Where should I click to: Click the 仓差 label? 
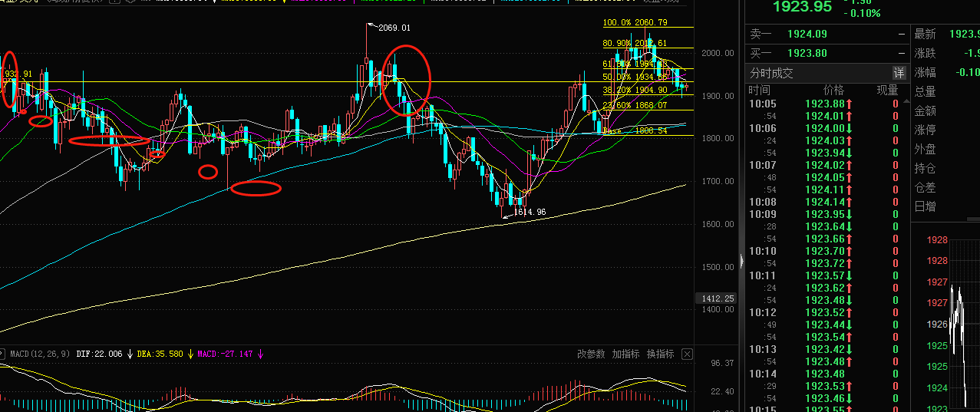pyautogui.click(x=925, y=187)
